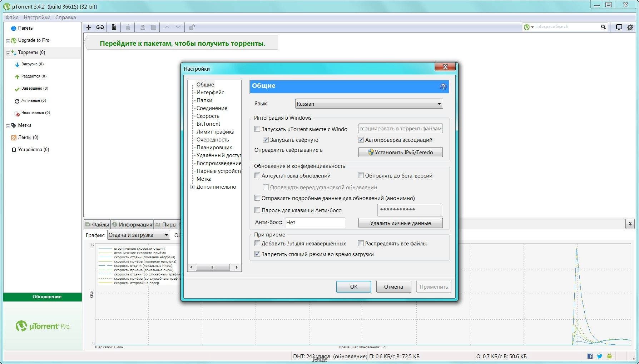Open the Remote monitor icon in toolbar
This screenshot has height=364, width=639.
[x=619, y=27]
